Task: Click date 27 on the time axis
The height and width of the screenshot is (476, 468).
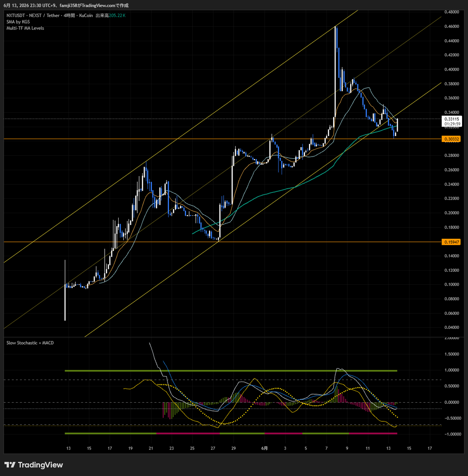Action: [x=213, y=448]
